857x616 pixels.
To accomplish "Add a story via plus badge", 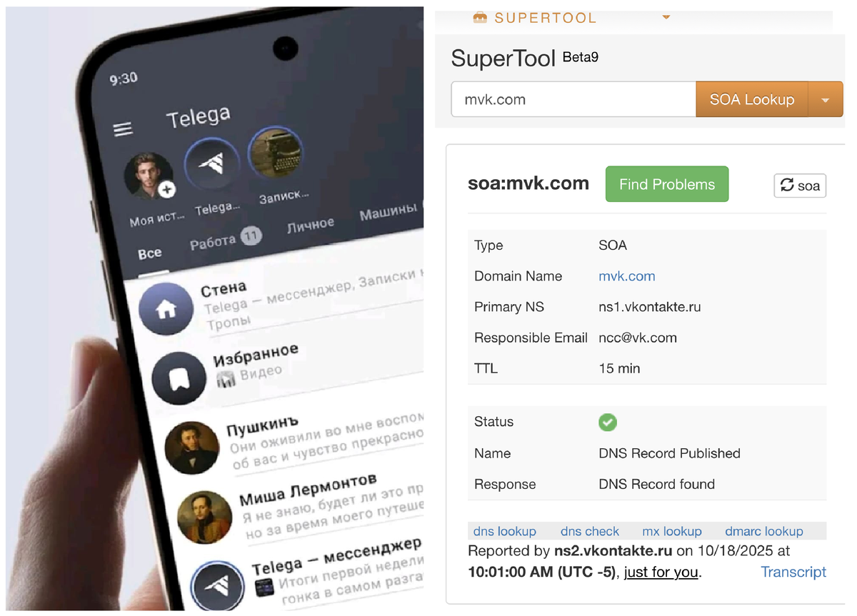I will click(x=166, y=190).
